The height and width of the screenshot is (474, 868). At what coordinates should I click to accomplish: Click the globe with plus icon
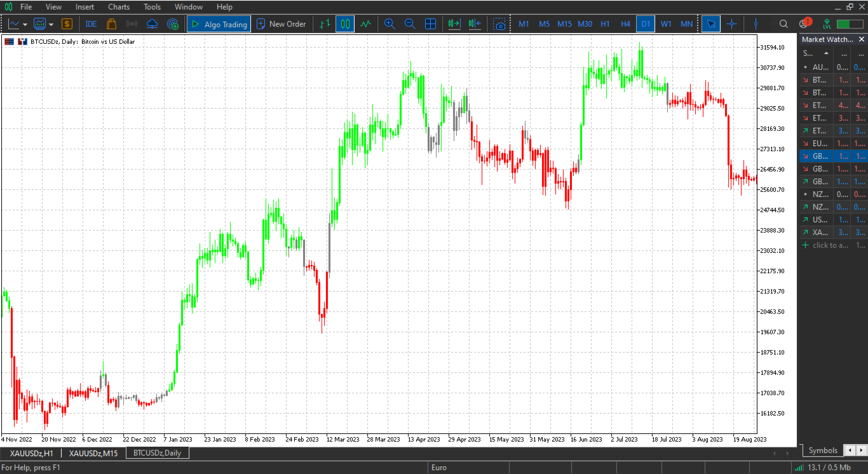click(173, 24)
